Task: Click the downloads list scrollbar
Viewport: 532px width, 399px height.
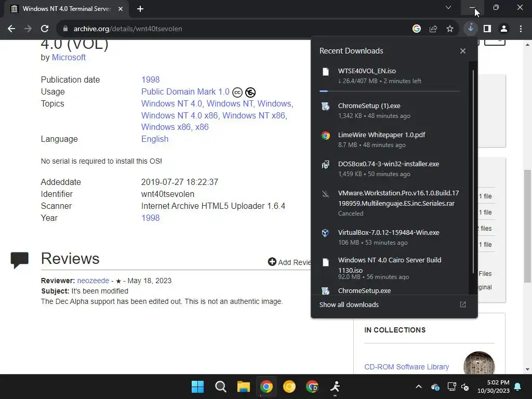Action: click(473, 171)
